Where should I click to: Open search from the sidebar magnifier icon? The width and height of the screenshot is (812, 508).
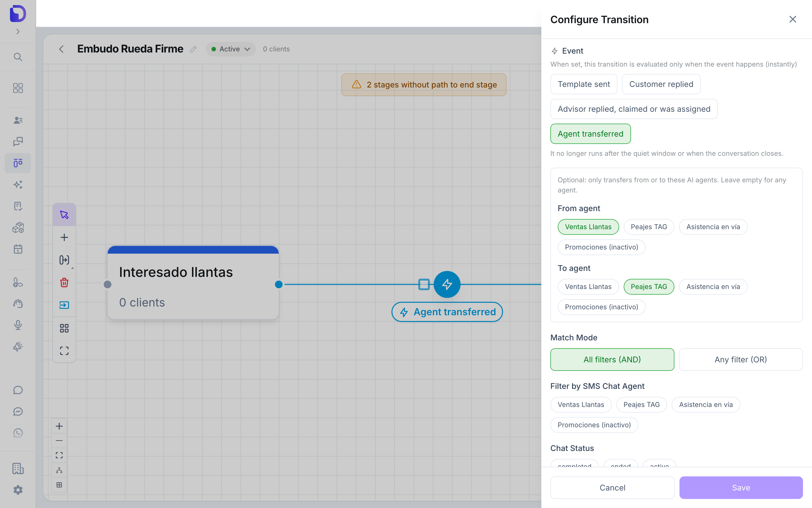[18, 57]
